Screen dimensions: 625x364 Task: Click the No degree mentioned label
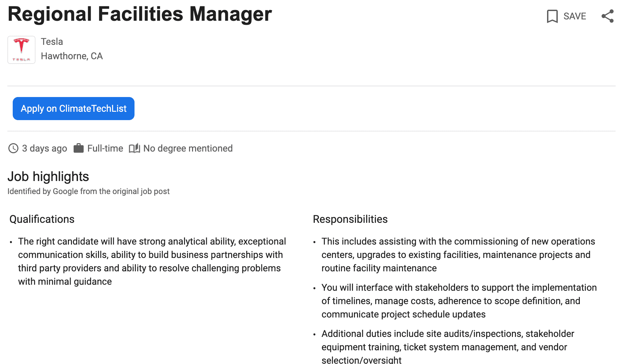point(188,148)
